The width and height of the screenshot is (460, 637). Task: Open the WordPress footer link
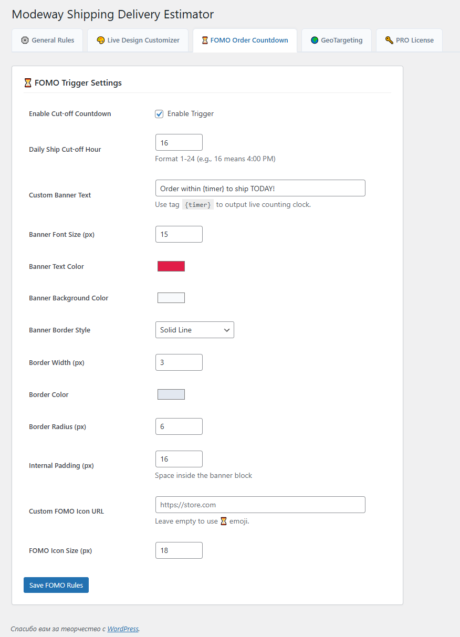123,629
